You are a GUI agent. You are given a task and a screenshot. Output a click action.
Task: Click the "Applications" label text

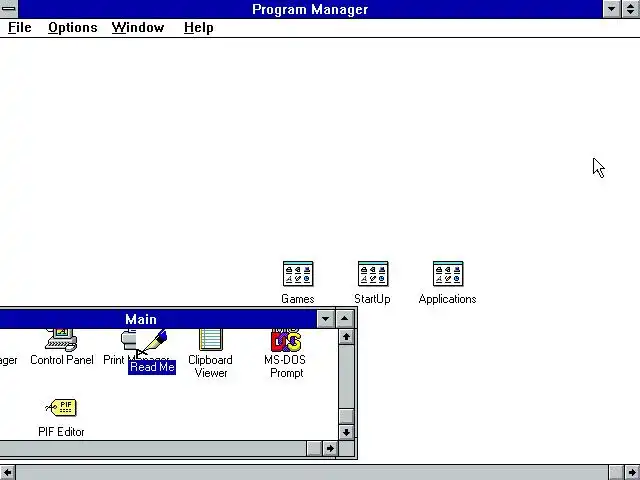click(x=447, y=299)
